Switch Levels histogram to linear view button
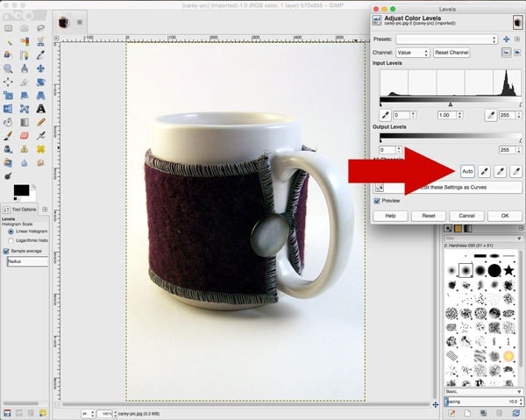The width and height of the screenshot is (526, 420). point(506,53)
